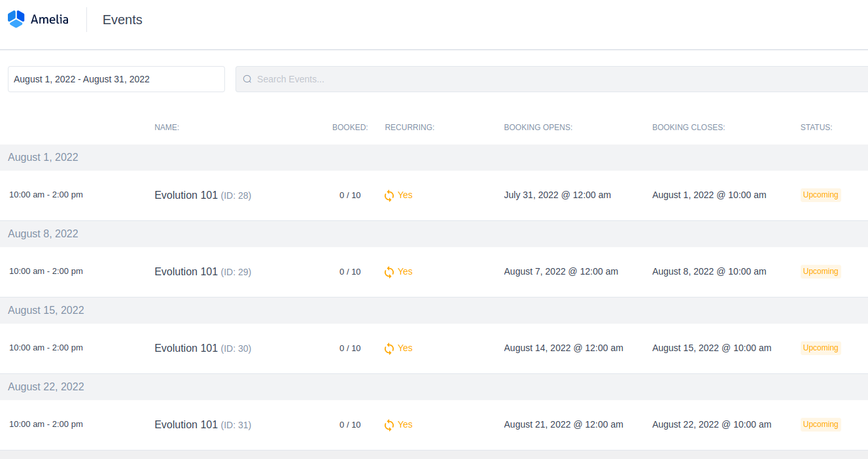The width and height of the screenshot is (868, 459).
Task: Click the recurring arrows icon for event ID 31
Action: [x=389, y=424]
